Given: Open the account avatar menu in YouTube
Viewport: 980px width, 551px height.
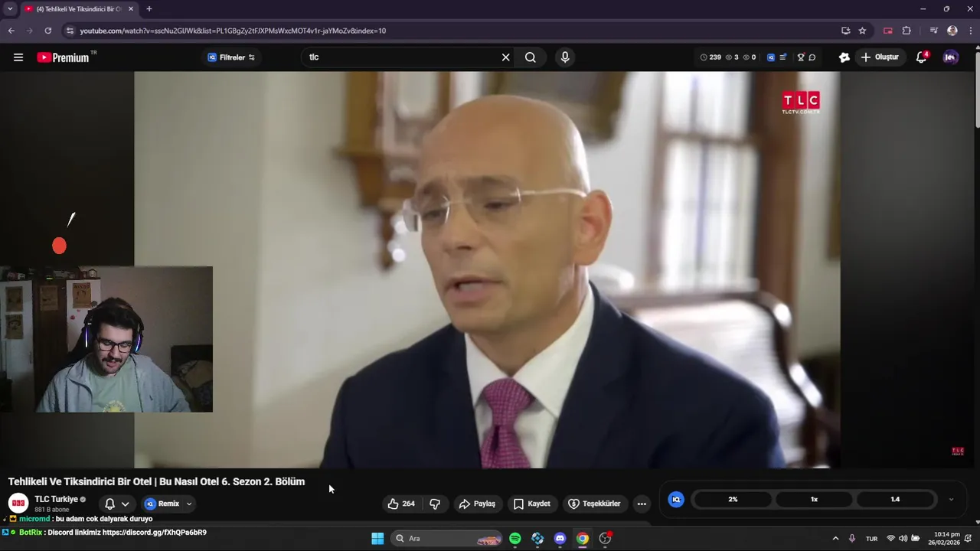Looking at the screenshot, I should point(950,57).
